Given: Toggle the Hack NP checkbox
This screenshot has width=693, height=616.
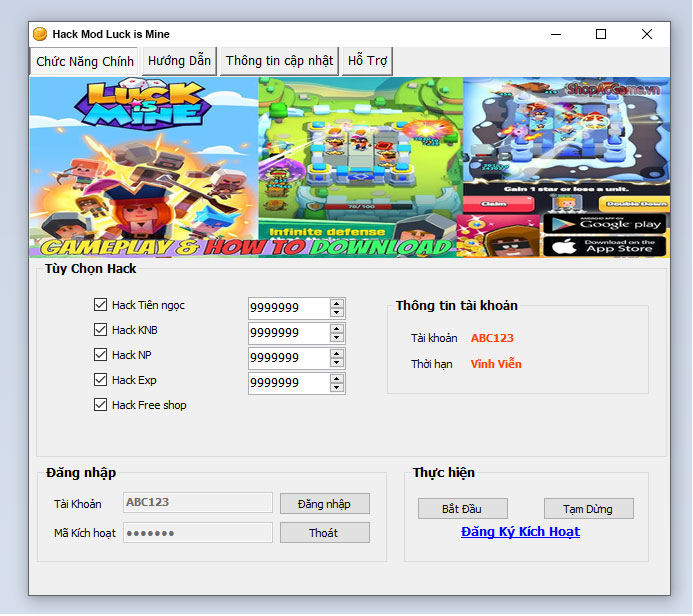Looking at the screenshot, I should click(x=100, y=355).
